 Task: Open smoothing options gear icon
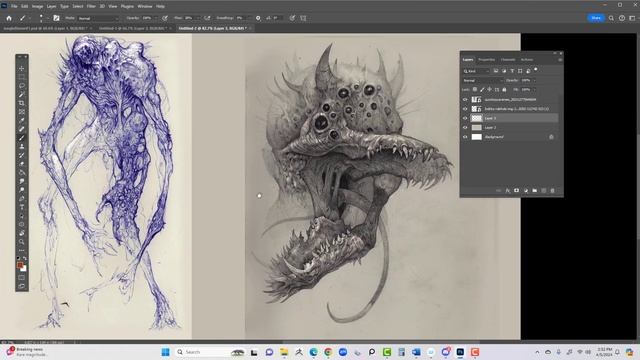(x=258, y=18)
